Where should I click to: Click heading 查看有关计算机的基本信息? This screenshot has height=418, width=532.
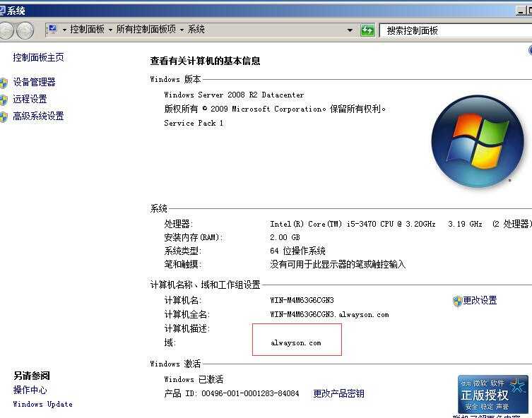coord(205,61)
